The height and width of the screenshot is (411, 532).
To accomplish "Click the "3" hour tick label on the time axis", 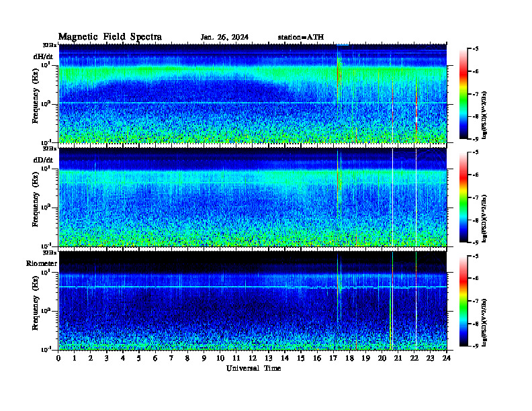I will click(x=107, y=359).
